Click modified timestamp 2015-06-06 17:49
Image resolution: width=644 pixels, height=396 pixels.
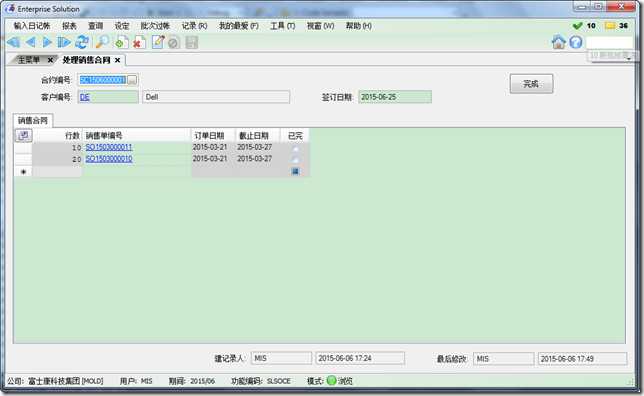coord(582,359)
